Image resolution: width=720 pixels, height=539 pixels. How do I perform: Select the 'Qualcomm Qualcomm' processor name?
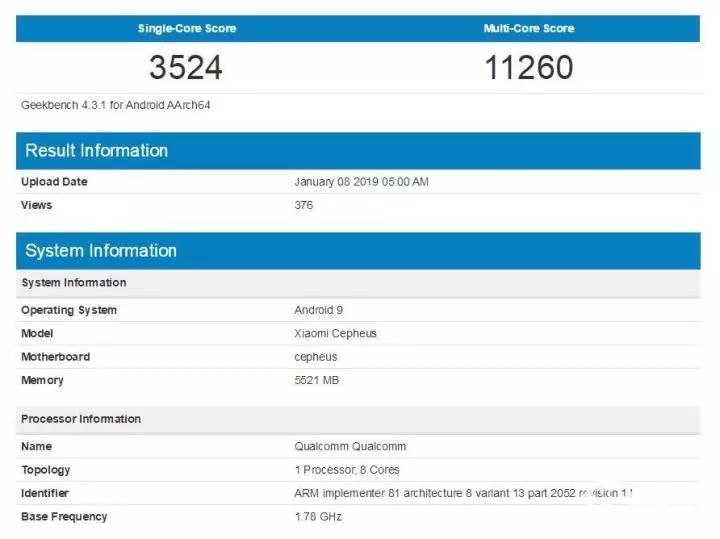350,447
